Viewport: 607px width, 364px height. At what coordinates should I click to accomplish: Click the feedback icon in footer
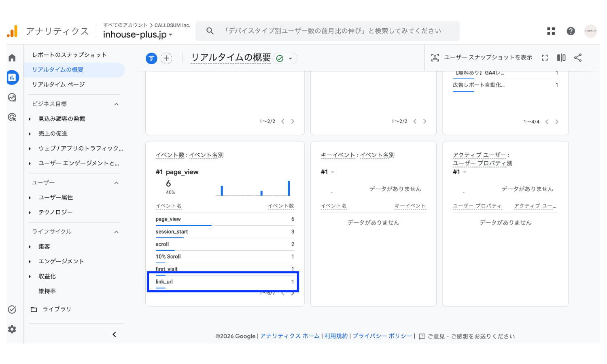point(422,336)
